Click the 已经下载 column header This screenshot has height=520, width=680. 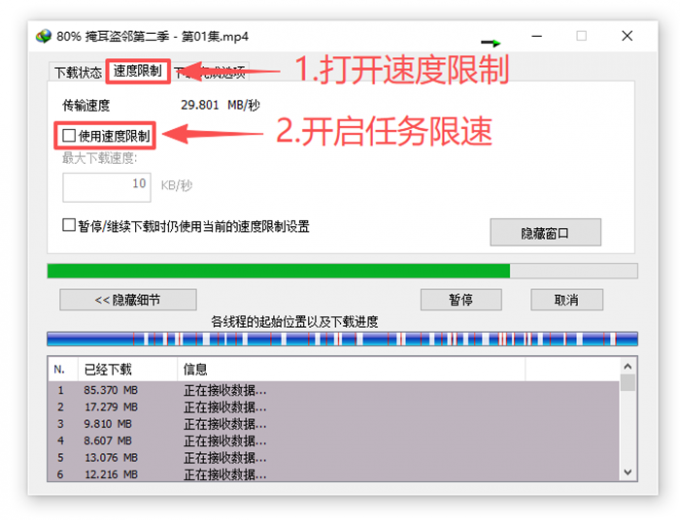pyautogui.click(x=128, y=369)
